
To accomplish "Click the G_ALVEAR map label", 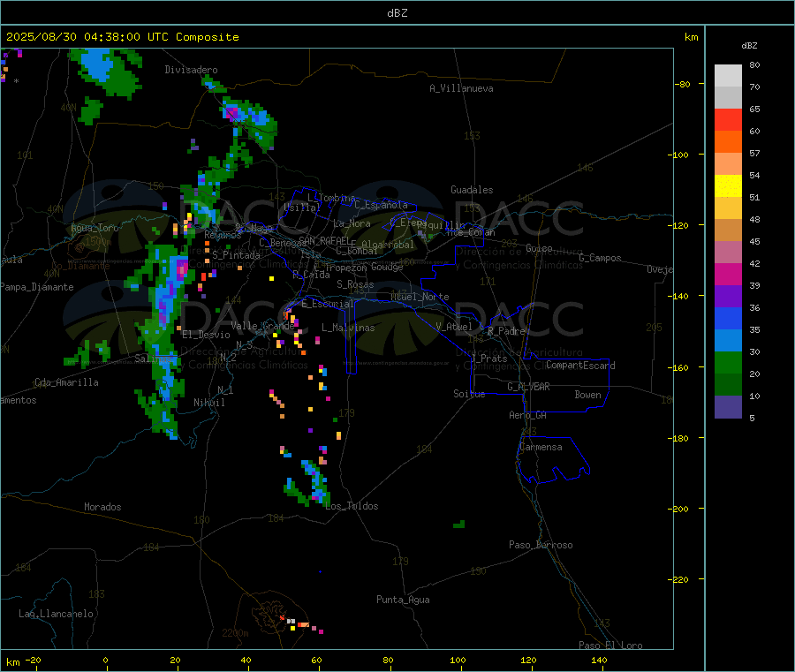I will click(x=528, y=387).
